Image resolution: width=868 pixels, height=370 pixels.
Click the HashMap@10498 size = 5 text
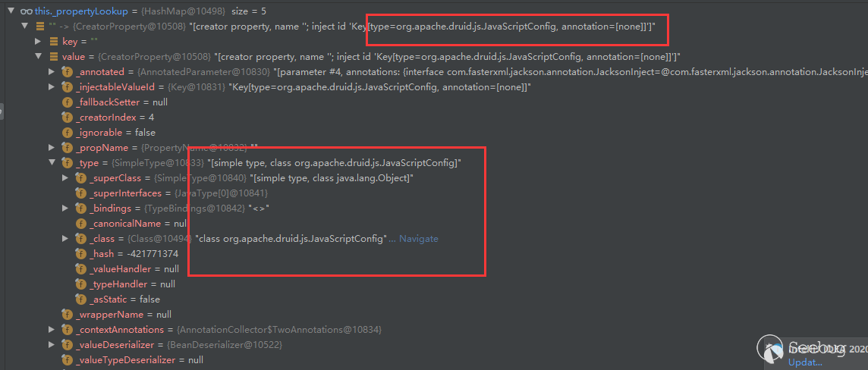tap(204, 11)
